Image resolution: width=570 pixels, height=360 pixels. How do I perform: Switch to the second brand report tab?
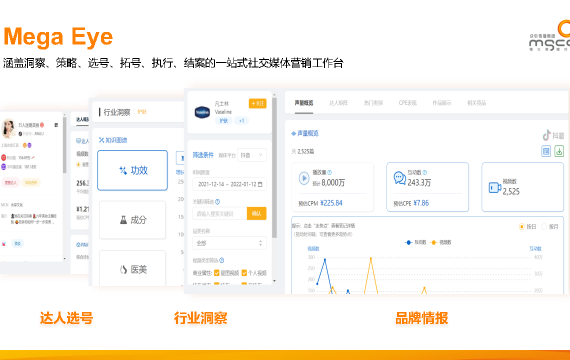(x=338, y=103)
